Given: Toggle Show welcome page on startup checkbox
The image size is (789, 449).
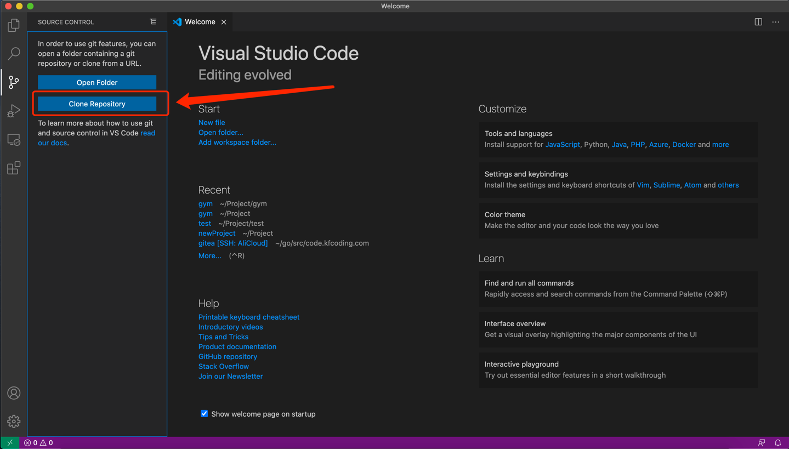Looking at the screenshot, I should point(204,414).
